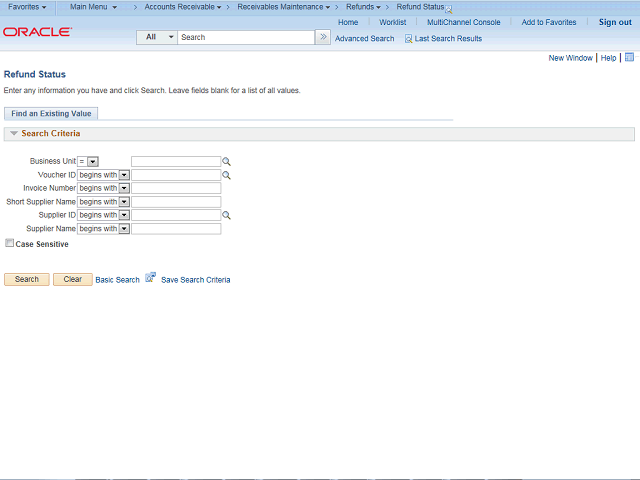
Task: Open the All search category dropdown
Action: [x=157, y=37]
